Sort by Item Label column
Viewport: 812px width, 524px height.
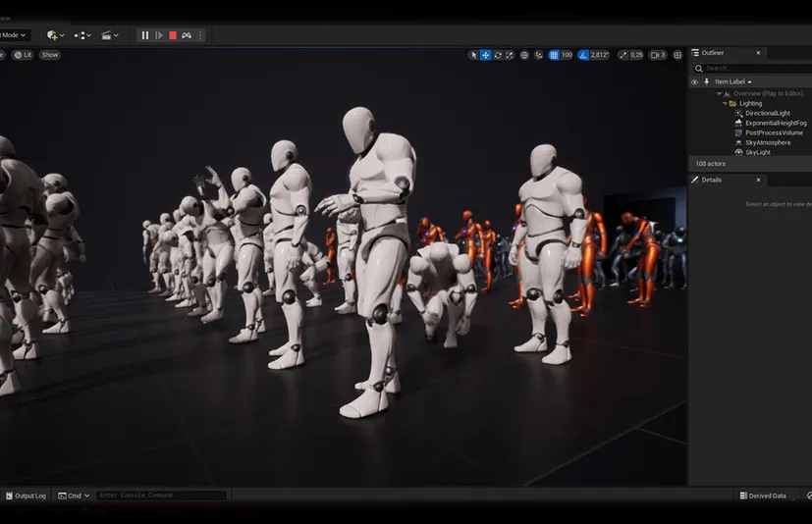click(x=732, y=81)
